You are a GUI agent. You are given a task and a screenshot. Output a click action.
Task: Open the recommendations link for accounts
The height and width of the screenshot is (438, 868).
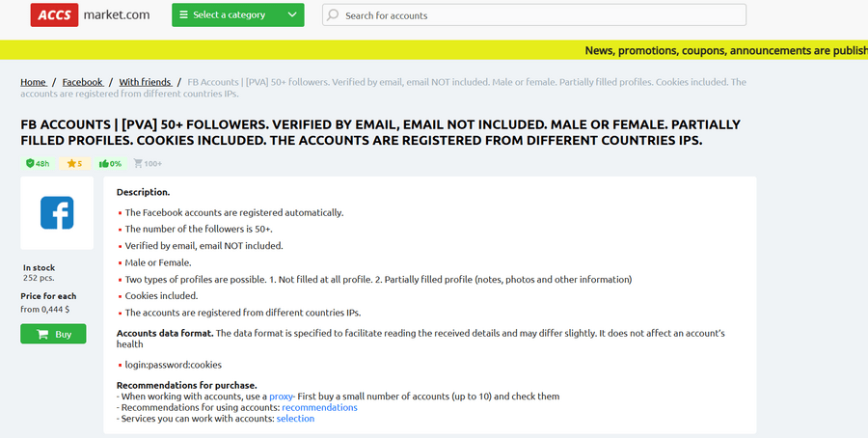[319, 407]
